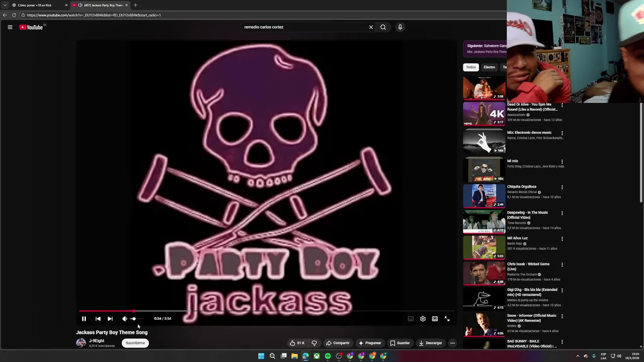This screenshot has height=362, width=644.
Task: Open Spotify from the taskbar
Action: point(328,356)
